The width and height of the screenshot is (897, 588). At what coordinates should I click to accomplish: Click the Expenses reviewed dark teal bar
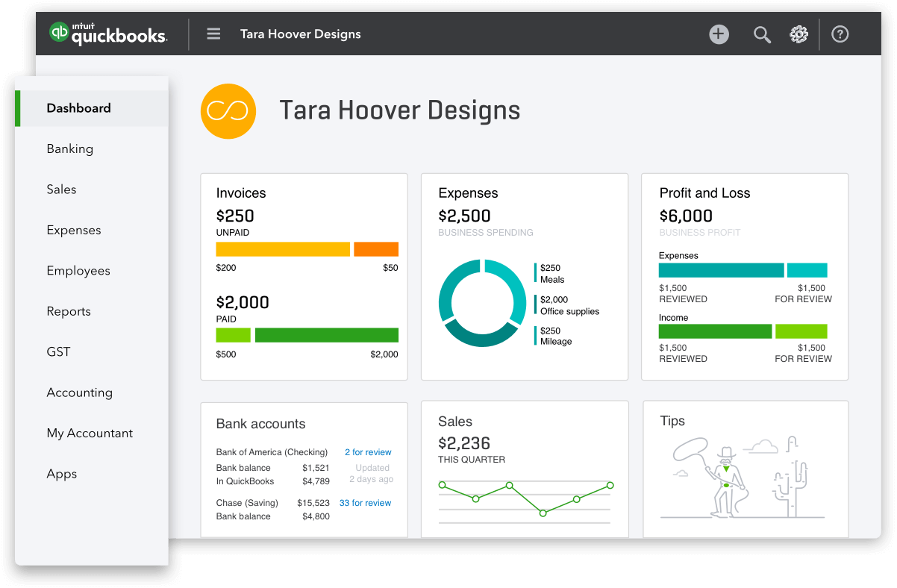[722, 270]
